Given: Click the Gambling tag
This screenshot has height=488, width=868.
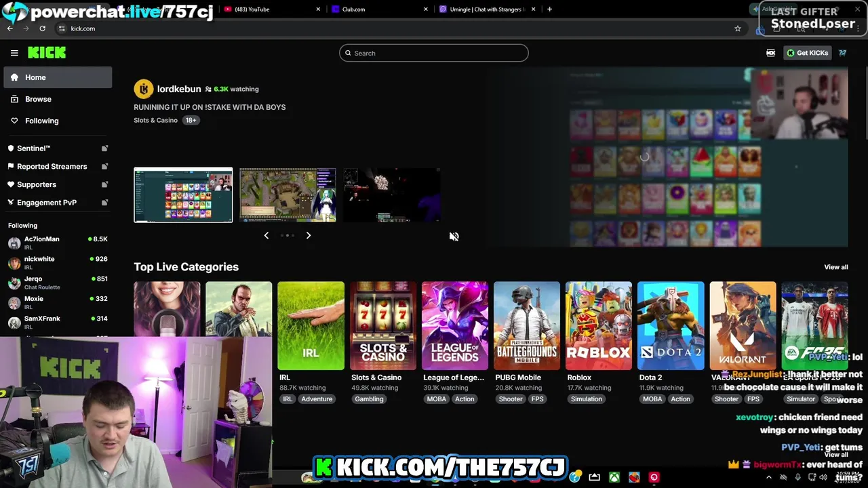Looking at the screenshot, I should click(369, 399).
